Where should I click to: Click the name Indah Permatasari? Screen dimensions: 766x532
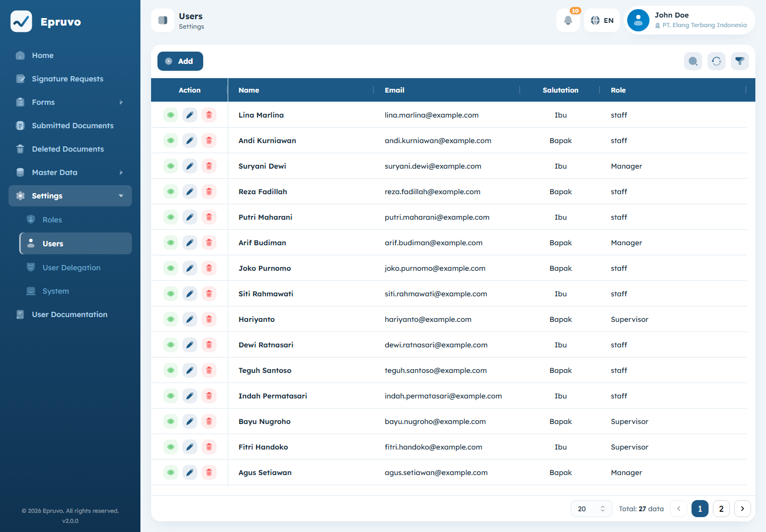click(273, 396)
